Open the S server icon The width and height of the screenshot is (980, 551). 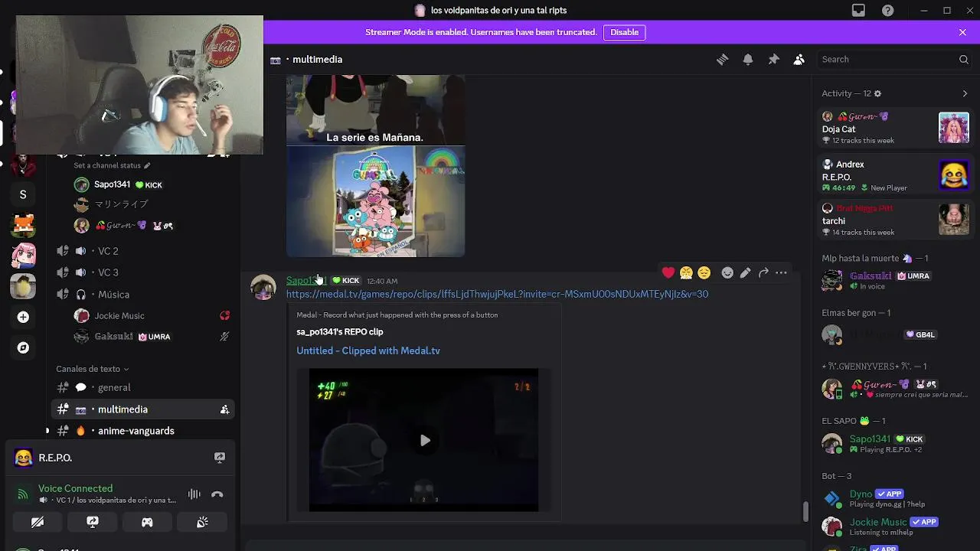[23, 194]
